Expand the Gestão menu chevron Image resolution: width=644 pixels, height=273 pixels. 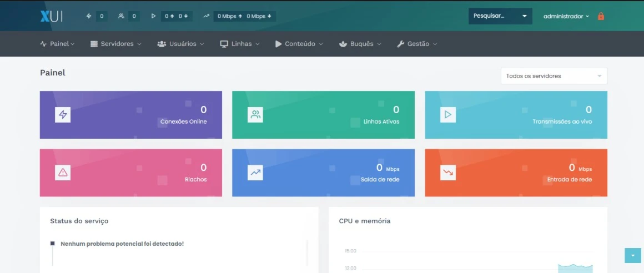click(x=435, y=44)
